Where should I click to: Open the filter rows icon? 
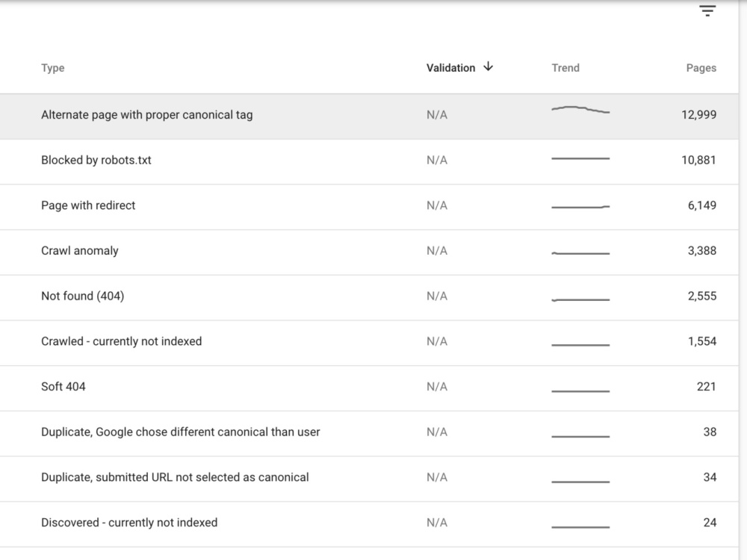point(707,10)
